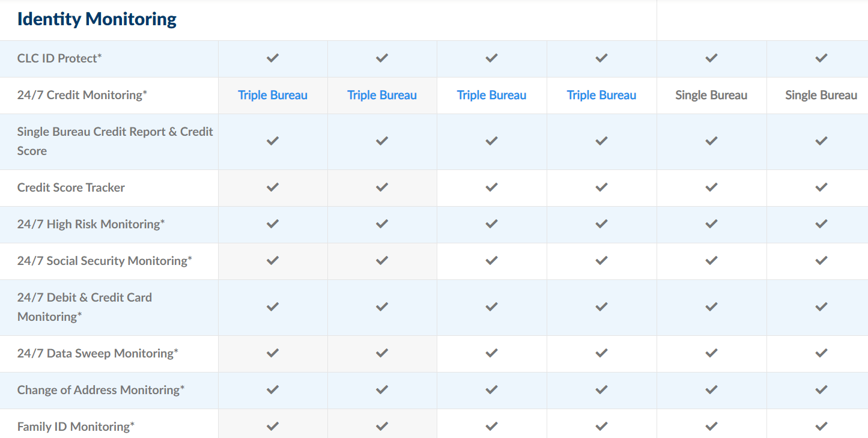Click the Family ID Monitoring row label

pyautogui.click(x=76, y=427)
